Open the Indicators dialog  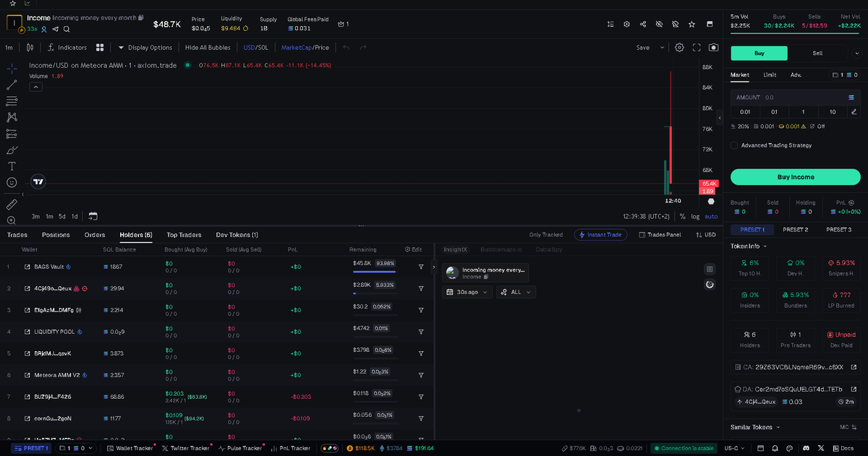coord(67,48)
